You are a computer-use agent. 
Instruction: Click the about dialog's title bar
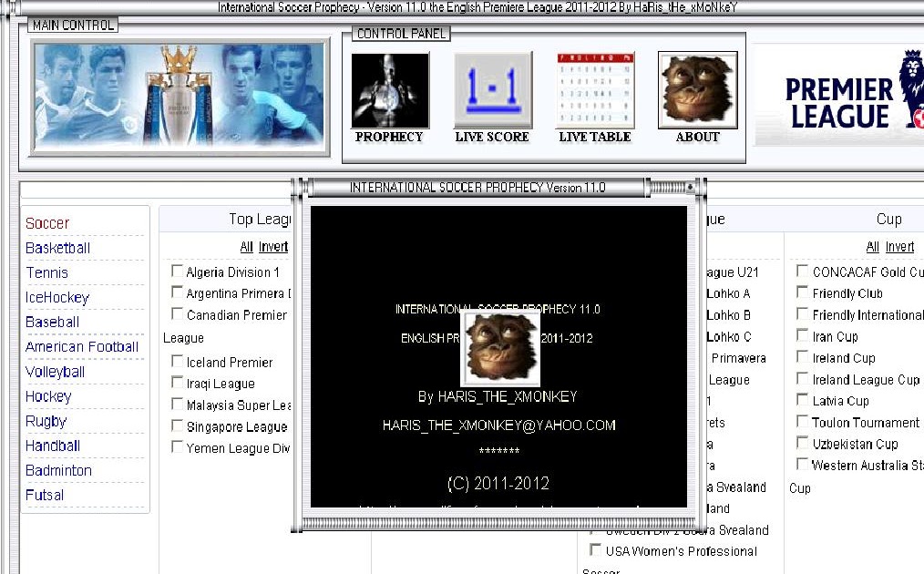point(477,188)
